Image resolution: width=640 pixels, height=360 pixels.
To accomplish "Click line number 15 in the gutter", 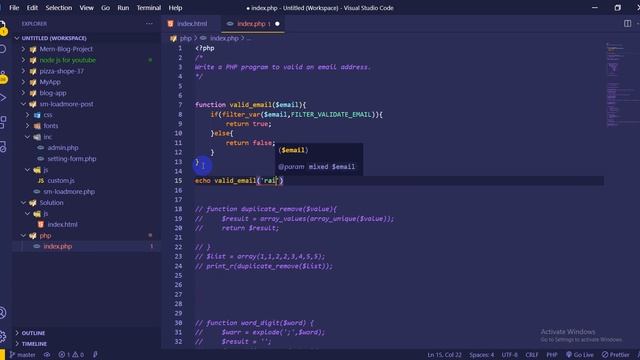I will (178, 180).
